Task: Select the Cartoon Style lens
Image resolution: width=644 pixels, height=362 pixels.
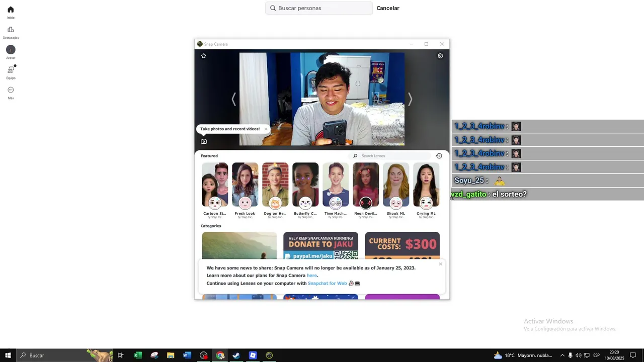Action: pos(215,190)
